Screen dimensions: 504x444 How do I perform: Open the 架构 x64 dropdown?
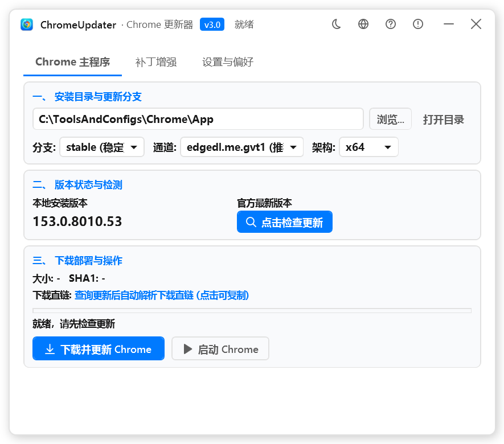(368, 147)
